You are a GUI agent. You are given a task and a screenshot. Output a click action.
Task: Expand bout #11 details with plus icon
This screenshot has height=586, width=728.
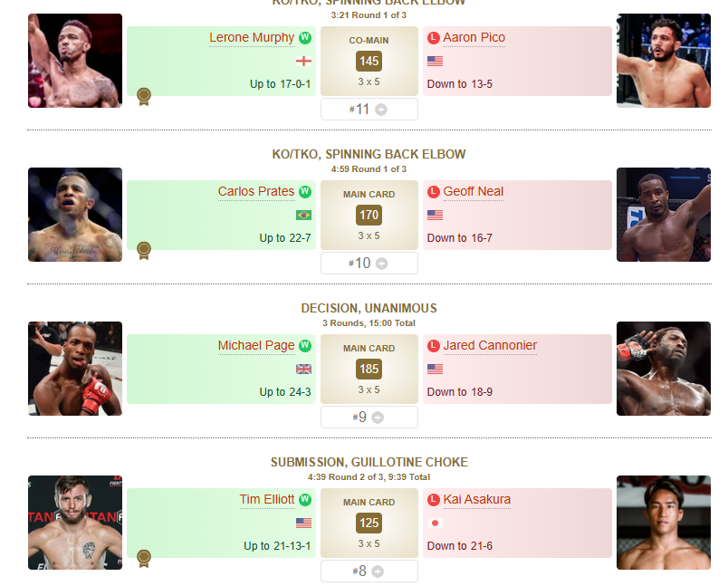click(x=381, y=110)
